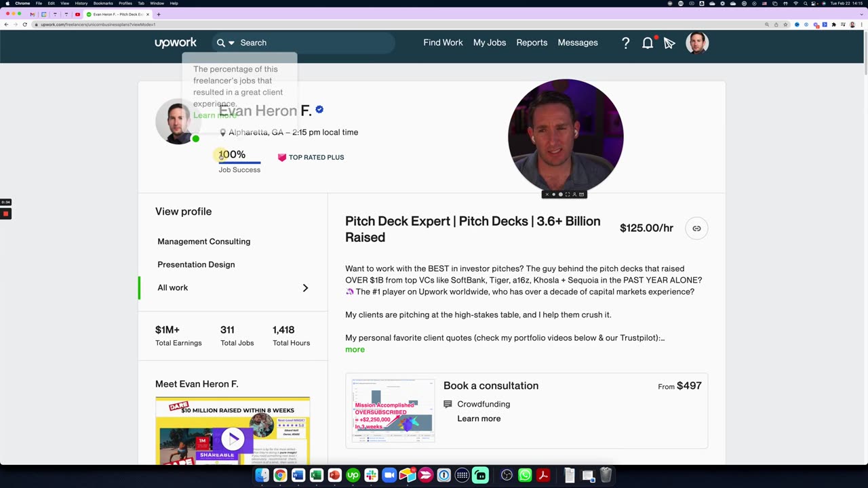Open PowerPoint from the Dock
This screenshot has height=488, width=868.
click(x=334, y=476)
